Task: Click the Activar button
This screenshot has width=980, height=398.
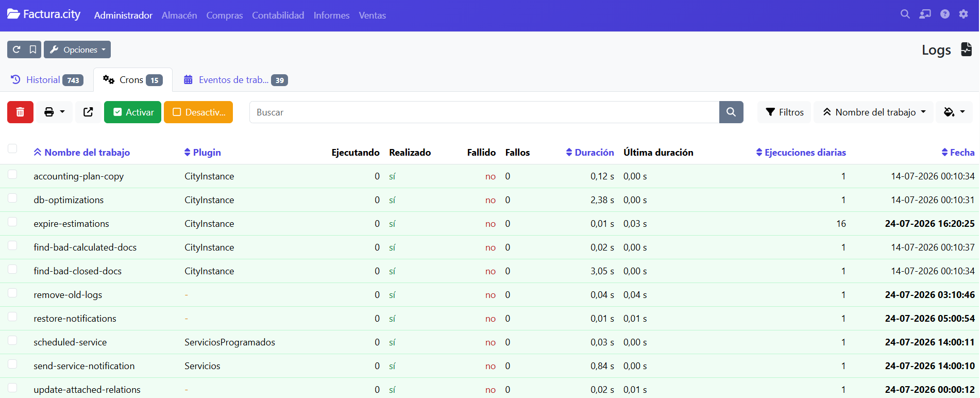Action: (x=132, y=112)
